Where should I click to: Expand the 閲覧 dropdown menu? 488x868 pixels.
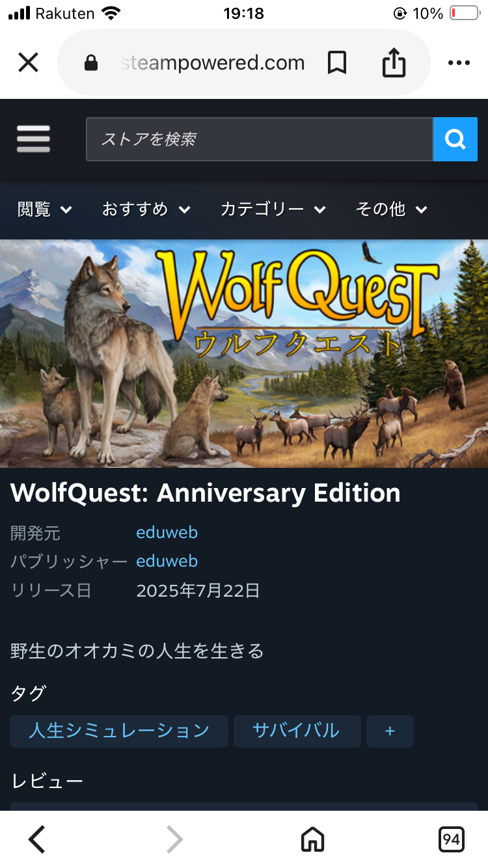tap(45, 209)
